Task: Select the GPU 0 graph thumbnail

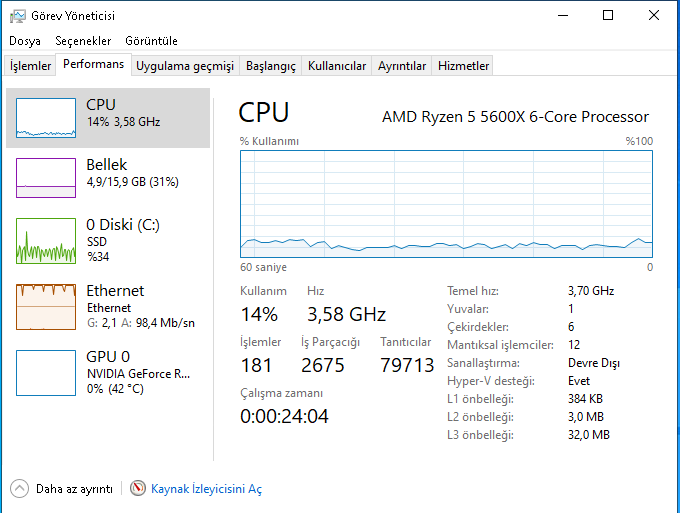Action: click(46, 373)
